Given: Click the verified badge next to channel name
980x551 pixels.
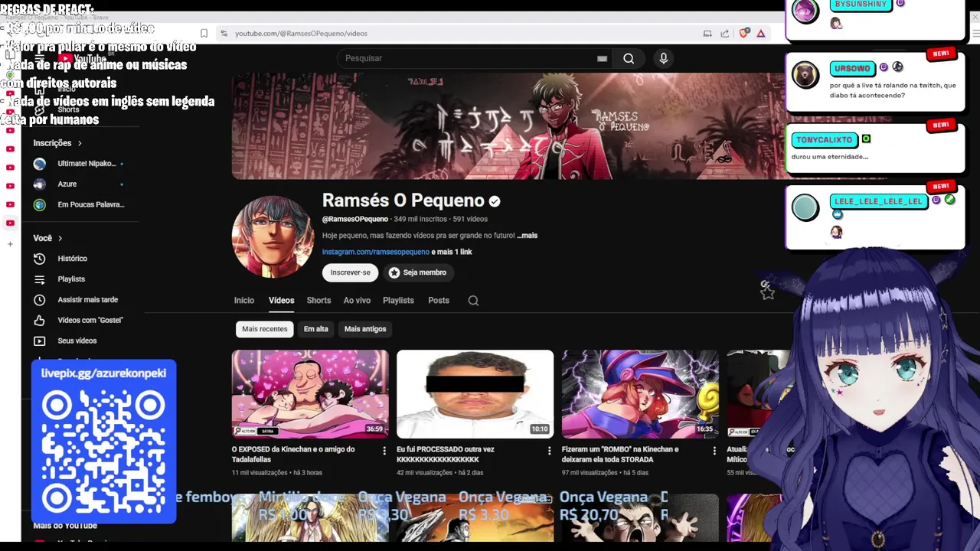Looking at the screenshot, I should point(495,201).
